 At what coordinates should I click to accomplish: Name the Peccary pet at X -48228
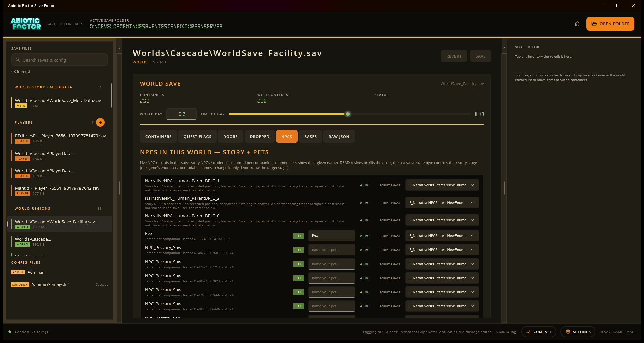pyautogui.click(x=331, y=250)
